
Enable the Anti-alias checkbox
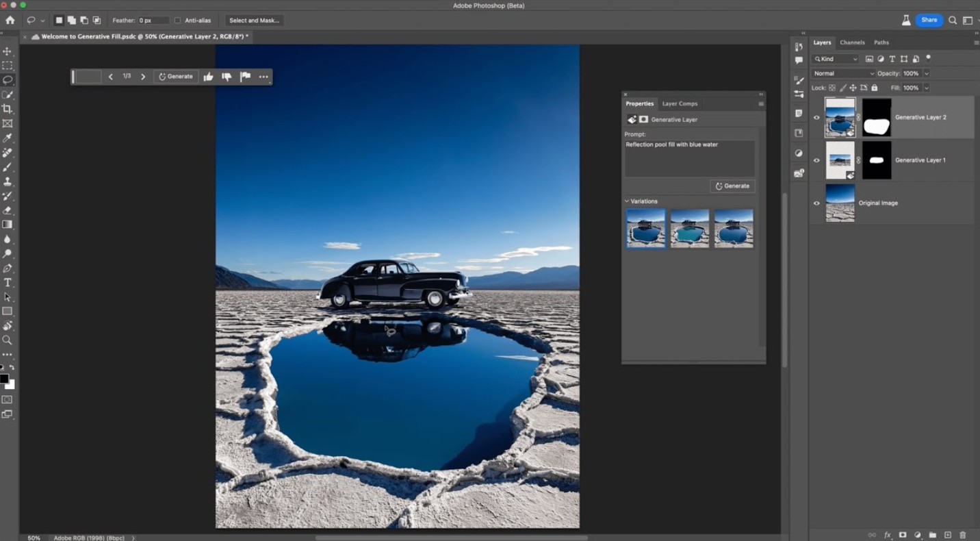coord(178,21)
